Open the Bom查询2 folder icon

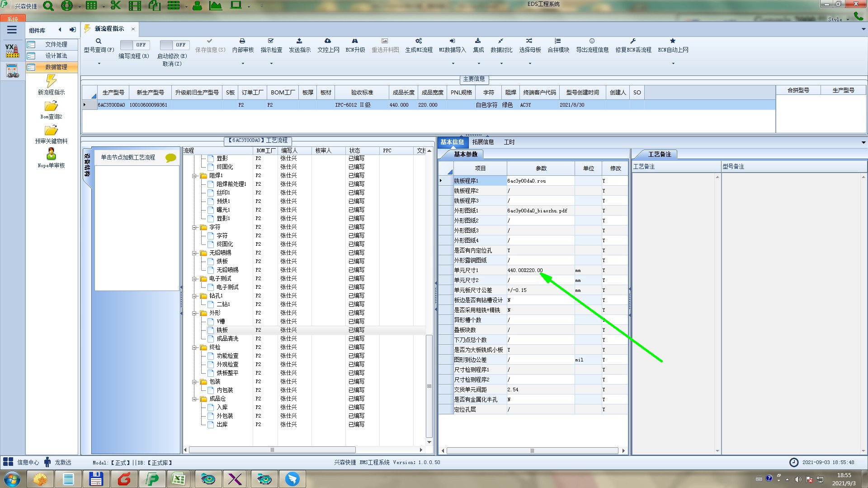point(51,106)
